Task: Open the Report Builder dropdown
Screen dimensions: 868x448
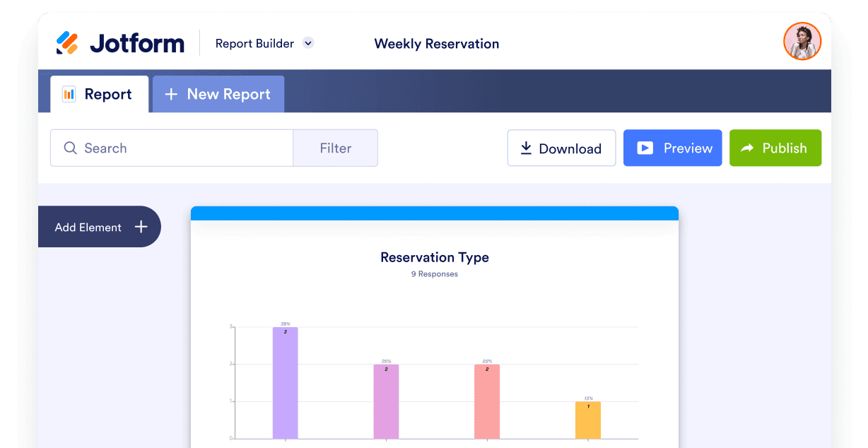Action: (254, 43)
